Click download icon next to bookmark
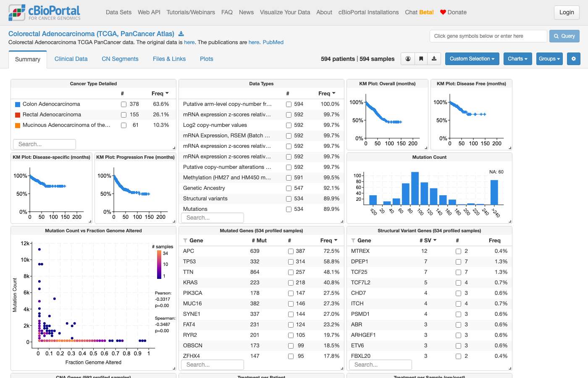 (x=434, y=59)
